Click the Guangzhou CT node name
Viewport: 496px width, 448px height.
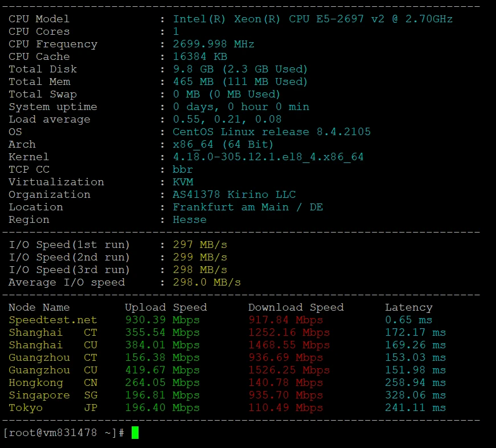pos(53,357)
